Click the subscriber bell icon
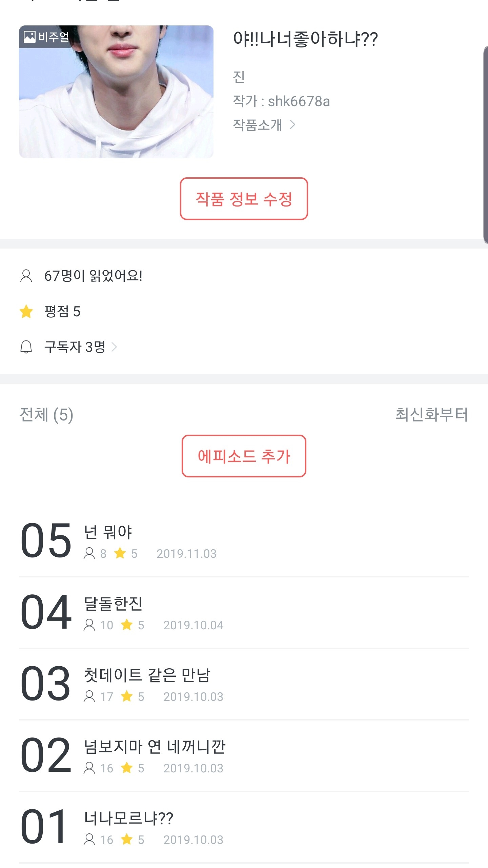Viewport: 488px width, 868px height. (x=26, y=347)
